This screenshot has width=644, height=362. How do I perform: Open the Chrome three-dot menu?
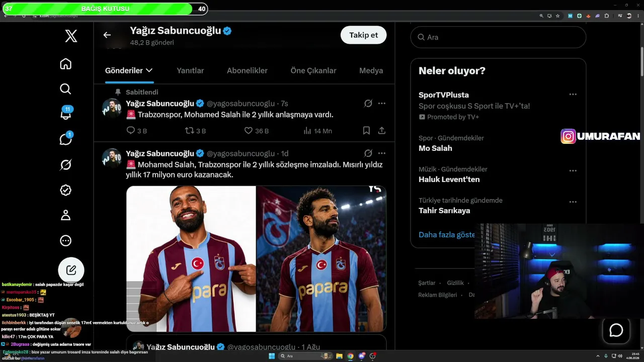click(x=638, y=16)
